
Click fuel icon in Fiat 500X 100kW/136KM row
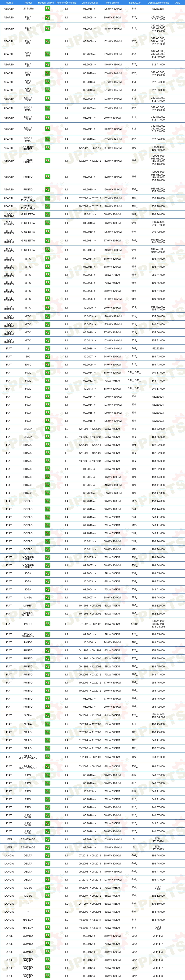click(47, 397)
